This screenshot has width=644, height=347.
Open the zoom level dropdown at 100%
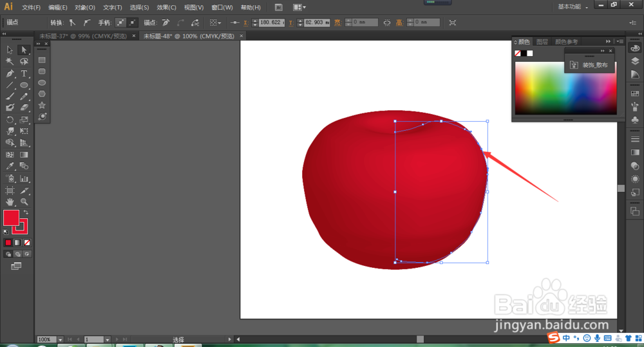[x=61, y=340]
